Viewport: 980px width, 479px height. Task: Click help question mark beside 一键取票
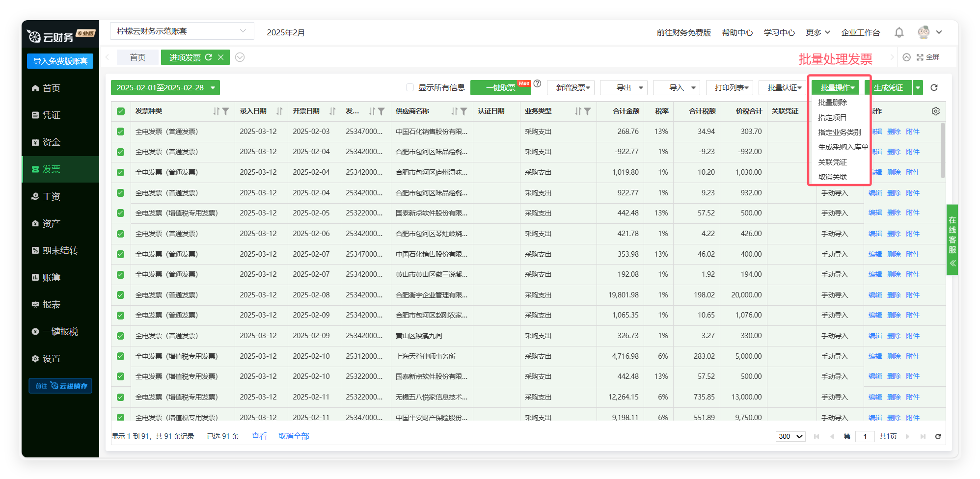[x=537, y=83]
